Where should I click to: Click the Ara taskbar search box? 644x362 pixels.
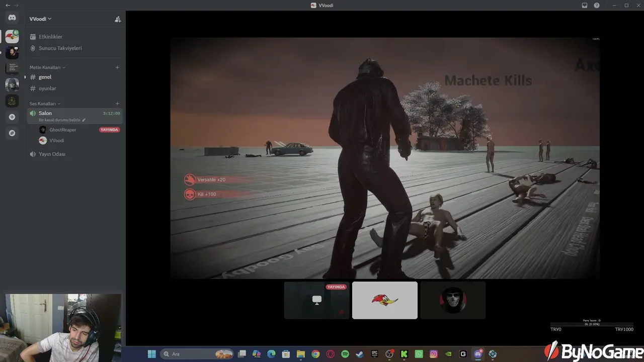tap(197, 354)
